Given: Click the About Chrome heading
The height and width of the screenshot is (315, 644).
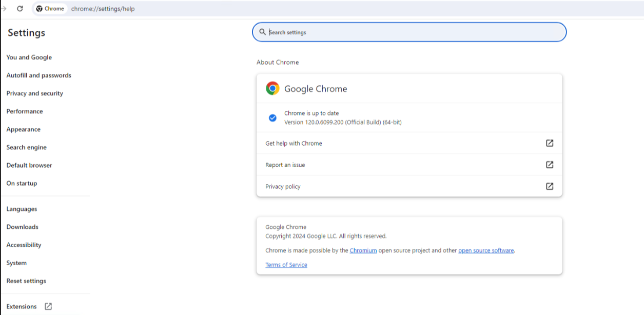Looking at the screenshot, I should click(278, 62).
